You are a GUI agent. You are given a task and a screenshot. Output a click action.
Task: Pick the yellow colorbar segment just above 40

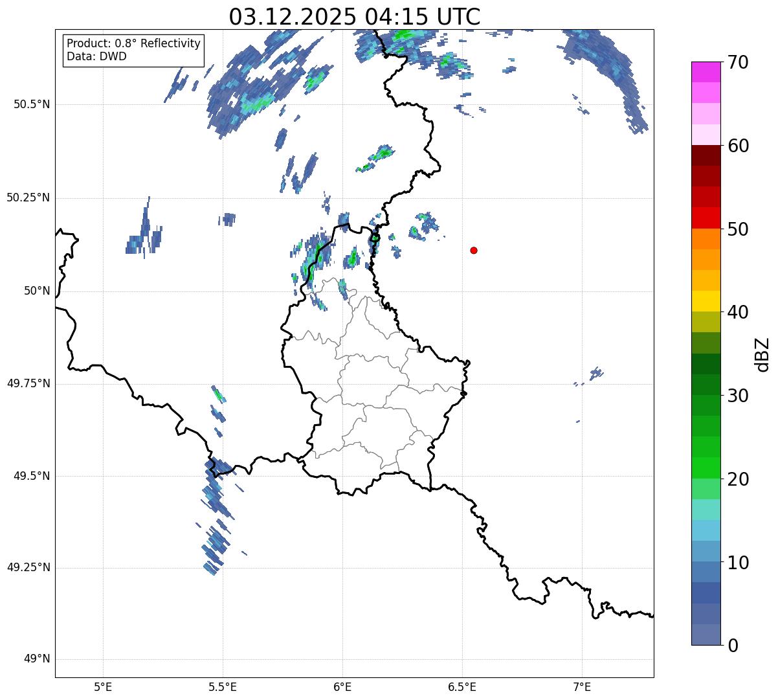[706, 301]
